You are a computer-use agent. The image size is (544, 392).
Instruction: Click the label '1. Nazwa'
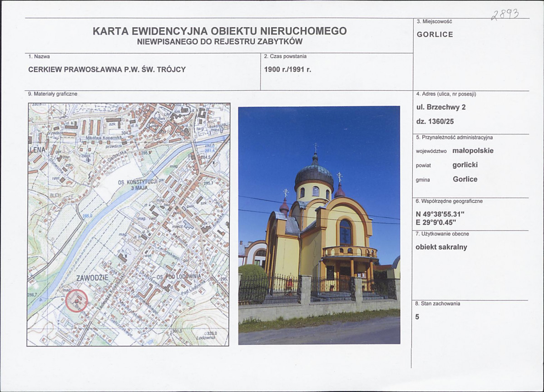(39, 56)
